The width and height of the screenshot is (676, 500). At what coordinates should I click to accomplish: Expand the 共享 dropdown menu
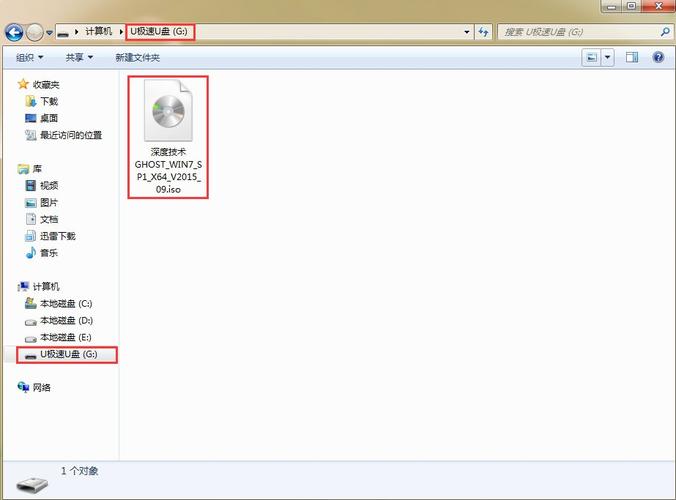click(80, 58)
